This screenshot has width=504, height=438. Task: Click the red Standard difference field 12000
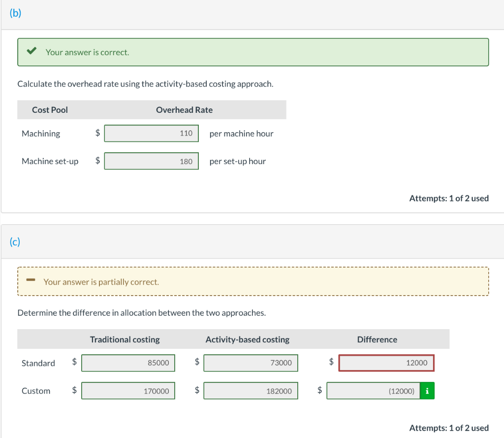[386, 363]
